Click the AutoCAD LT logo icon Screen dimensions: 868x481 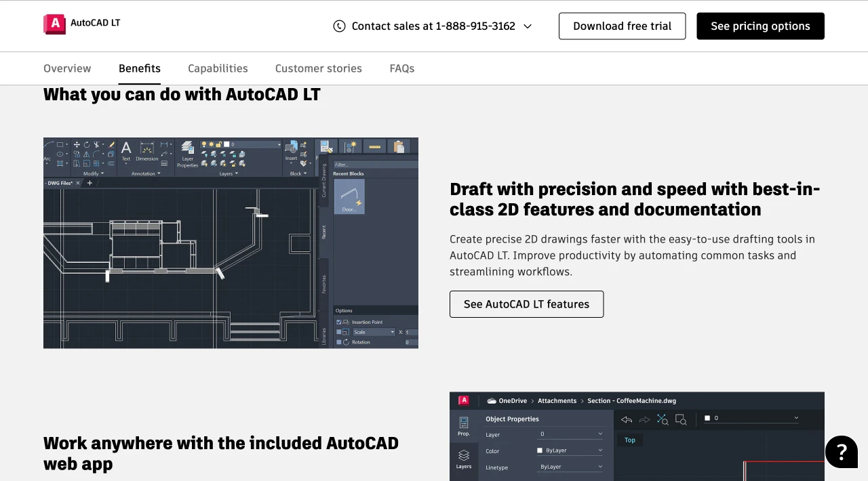[x=53, y=22]
